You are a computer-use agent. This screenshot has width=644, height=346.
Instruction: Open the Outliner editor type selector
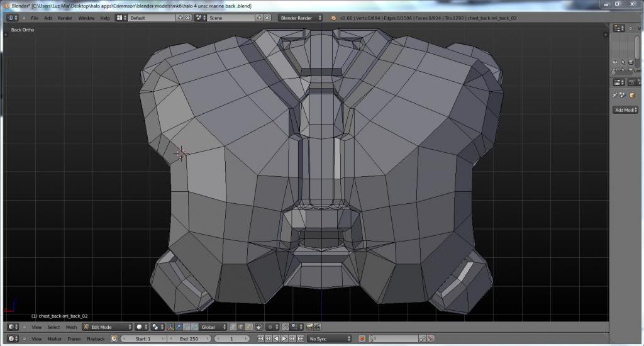click(619, 28)
